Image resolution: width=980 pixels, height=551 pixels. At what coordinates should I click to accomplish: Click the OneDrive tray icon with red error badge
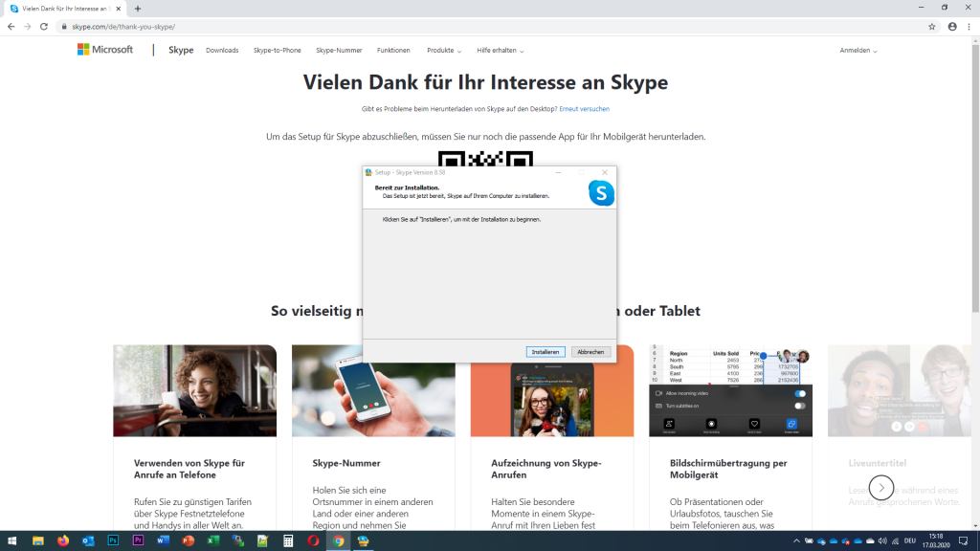pos(846,541)
